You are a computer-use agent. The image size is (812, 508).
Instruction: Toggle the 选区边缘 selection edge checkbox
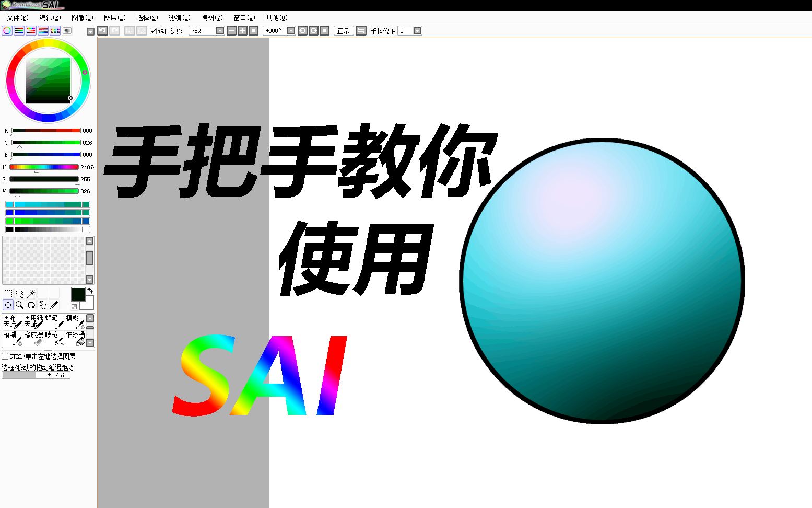click(x=153, y=31)
